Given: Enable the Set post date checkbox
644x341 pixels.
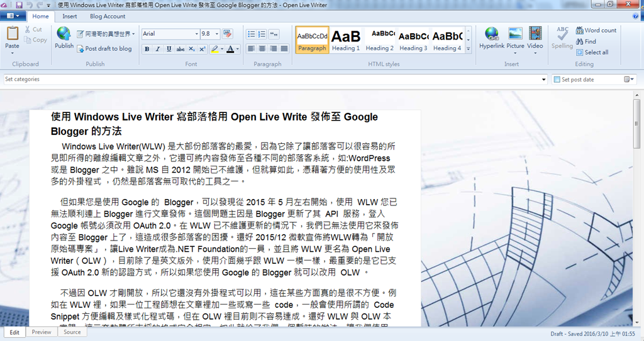Looking at the screenshot, I should pos(557,80).
